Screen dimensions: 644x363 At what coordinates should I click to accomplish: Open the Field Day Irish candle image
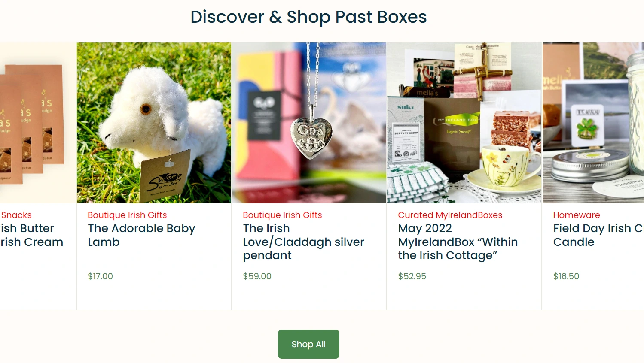(x=593, y=123)
